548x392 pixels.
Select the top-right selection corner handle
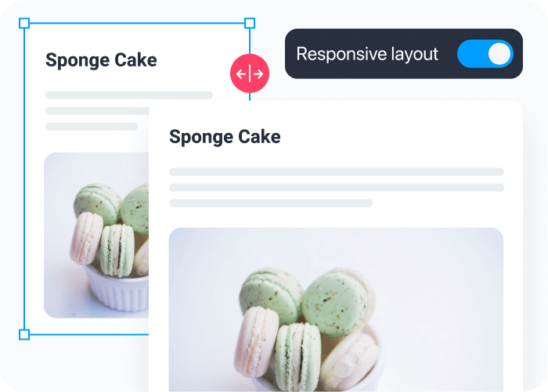250,23
